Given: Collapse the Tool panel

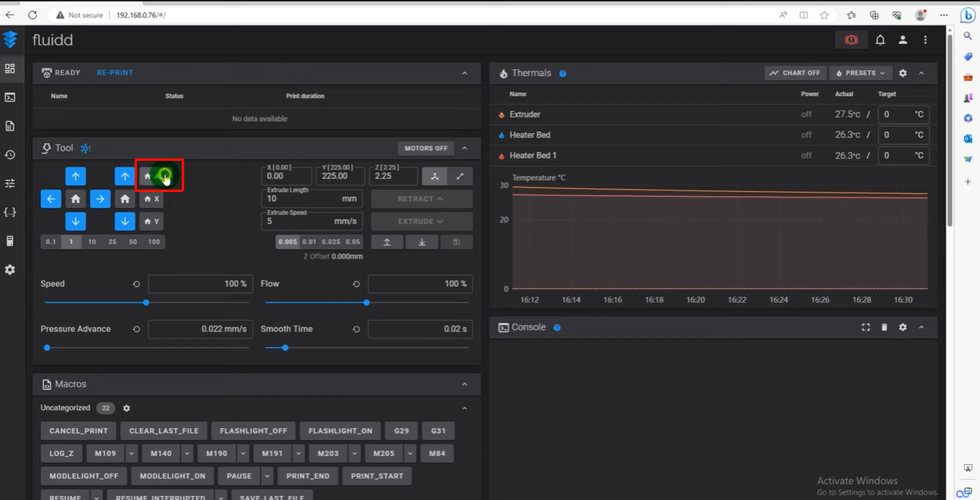Looking at the screenshot, I should [464, 148].
